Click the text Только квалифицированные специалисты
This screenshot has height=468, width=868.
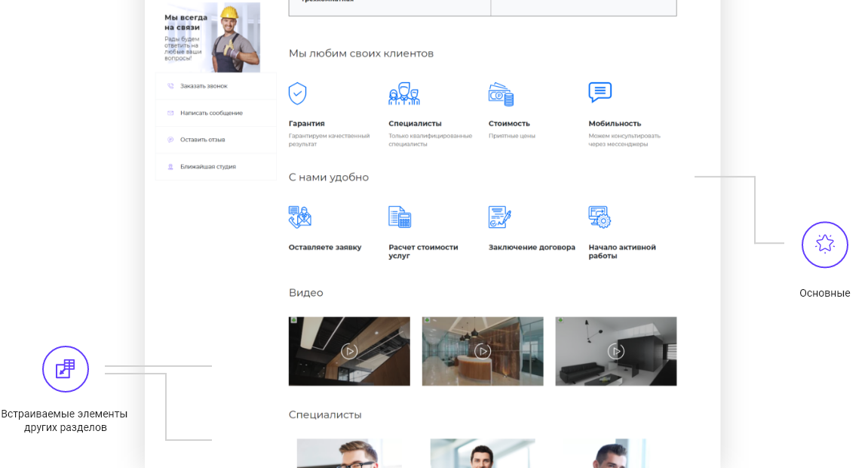click(431, 140)
